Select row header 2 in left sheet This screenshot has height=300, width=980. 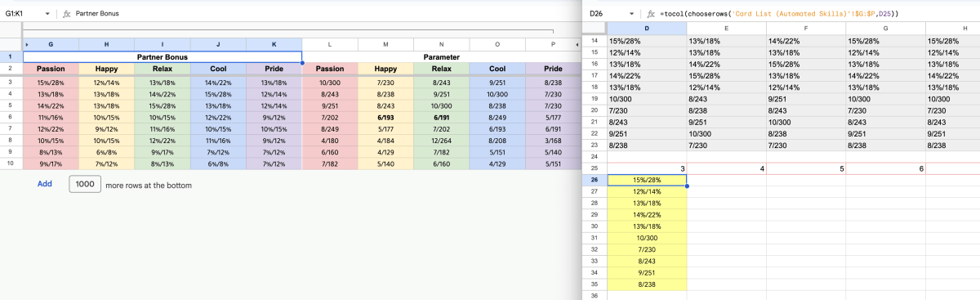(11, 69)
